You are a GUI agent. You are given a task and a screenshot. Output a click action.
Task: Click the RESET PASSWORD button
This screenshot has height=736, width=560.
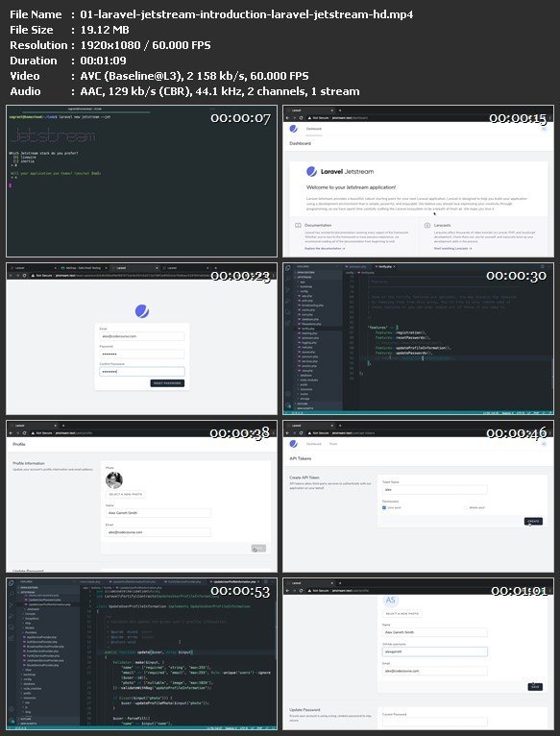[167, 383]
